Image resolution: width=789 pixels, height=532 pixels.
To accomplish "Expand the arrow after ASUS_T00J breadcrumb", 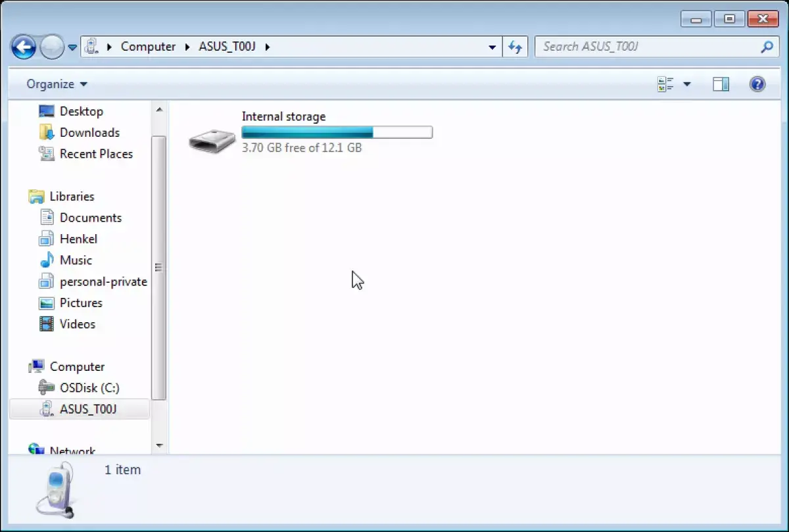I will [267, 47].
